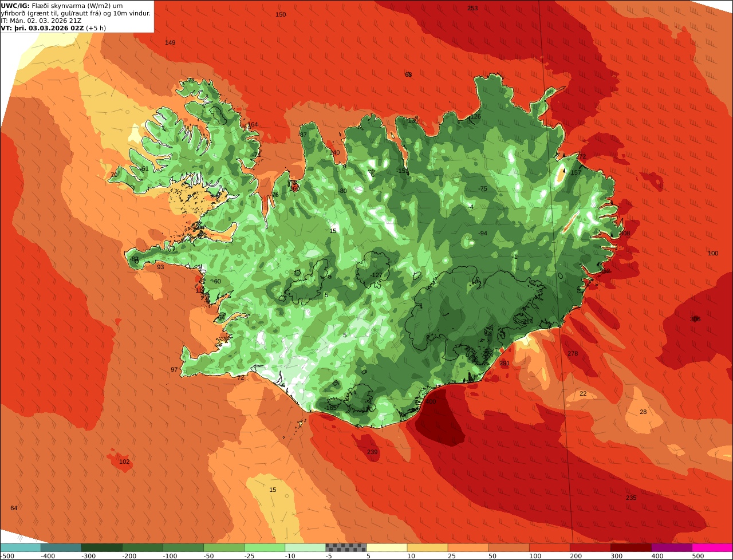Click the '500' legend label

[697, 556]
